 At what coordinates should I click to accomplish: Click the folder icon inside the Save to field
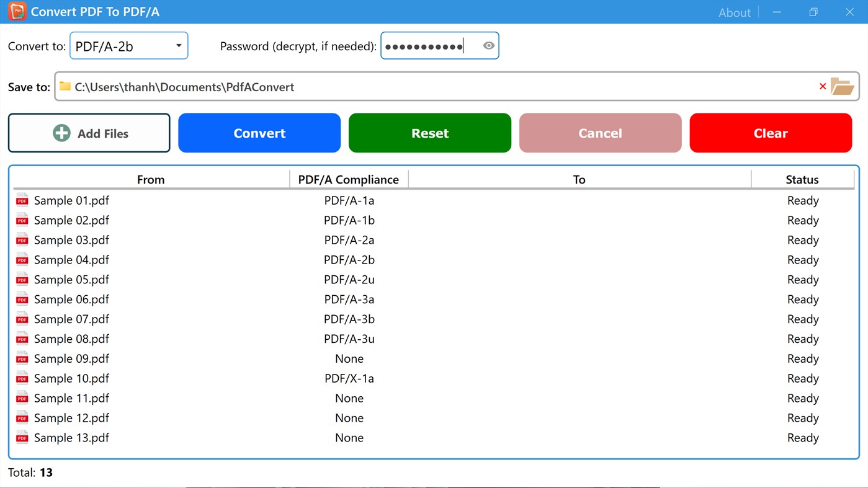click(65, 87)
